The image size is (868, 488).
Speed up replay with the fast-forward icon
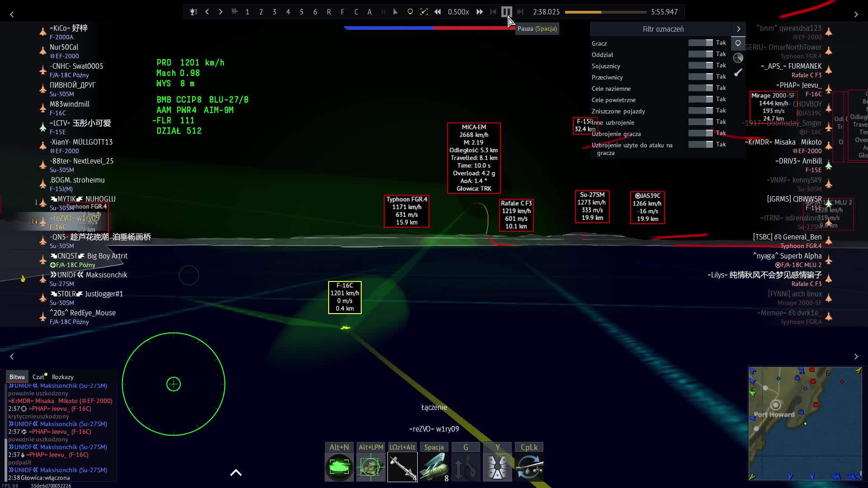[479, 12]
